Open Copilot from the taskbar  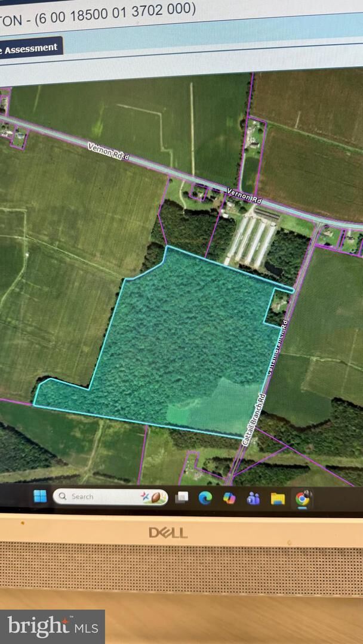(229, 498)
